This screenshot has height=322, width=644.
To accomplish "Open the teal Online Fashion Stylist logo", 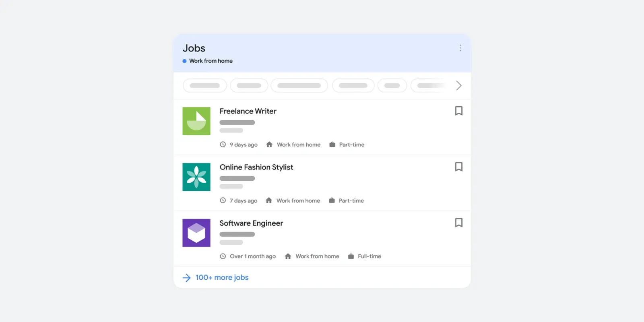I will coord(196,177).
